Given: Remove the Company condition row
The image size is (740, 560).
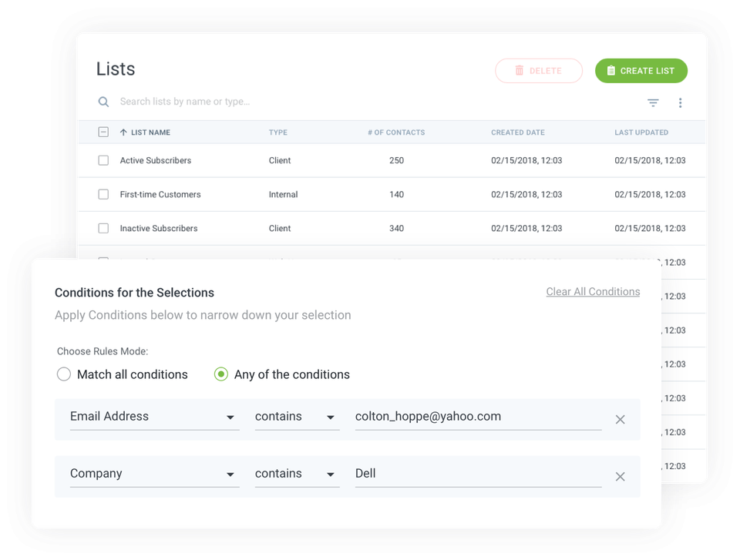Looking at the screenshot, I should tap(620, 477).
